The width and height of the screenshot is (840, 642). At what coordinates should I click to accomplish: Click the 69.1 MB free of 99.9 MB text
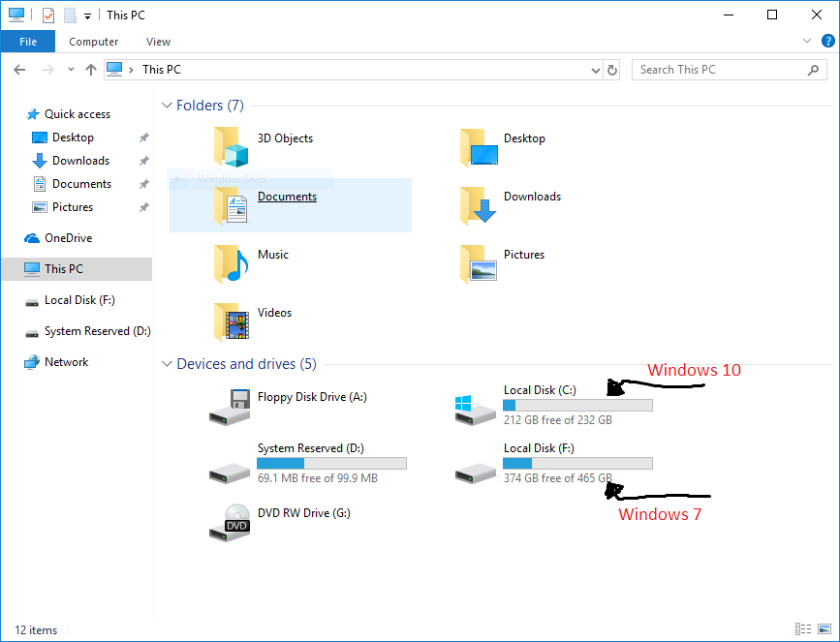point(318,478)
